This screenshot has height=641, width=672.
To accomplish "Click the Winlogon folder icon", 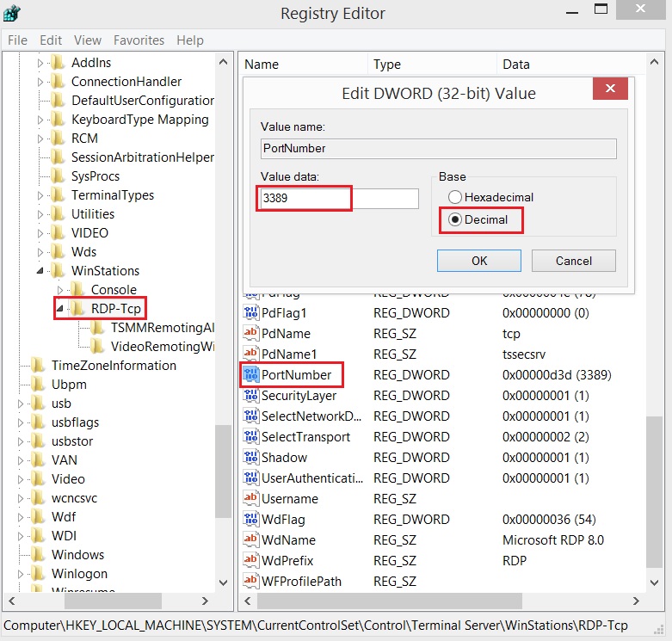I will [38, 574].
